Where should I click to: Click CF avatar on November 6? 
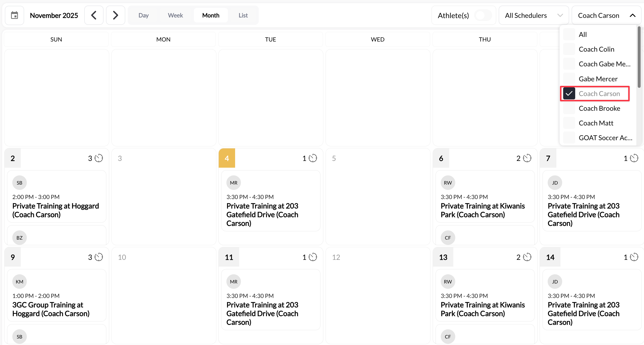[448, 238]
